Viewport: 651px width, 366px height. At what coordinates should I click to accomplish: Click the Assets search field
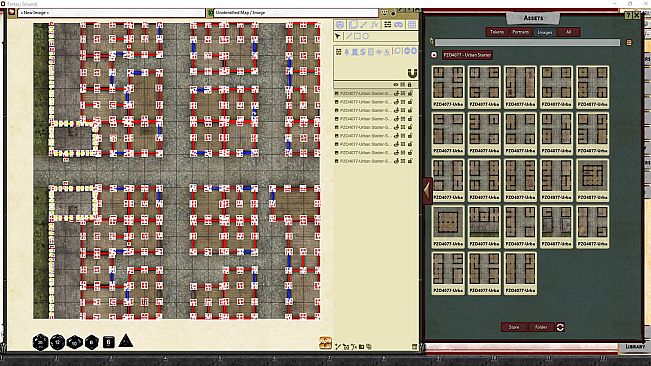pyautogui.click(x=527, y=42)
